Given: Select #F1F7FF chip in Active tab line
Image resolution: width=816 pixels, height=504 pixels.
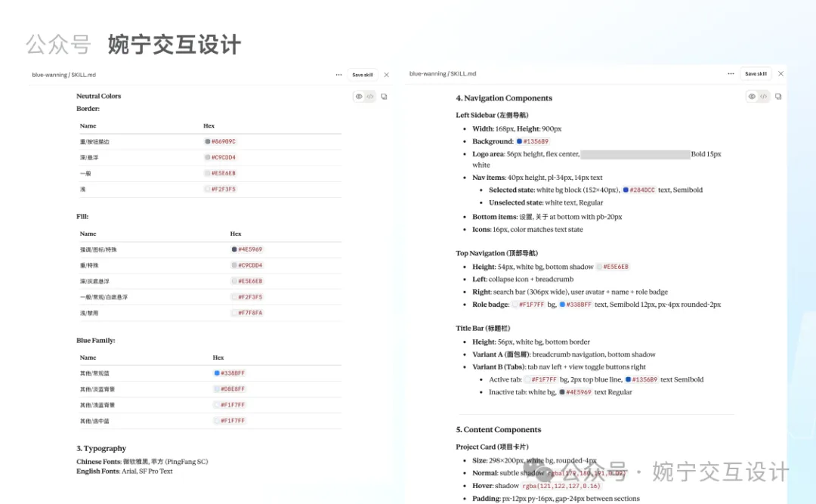Looking at the screenshot, I should click(541, 379).
